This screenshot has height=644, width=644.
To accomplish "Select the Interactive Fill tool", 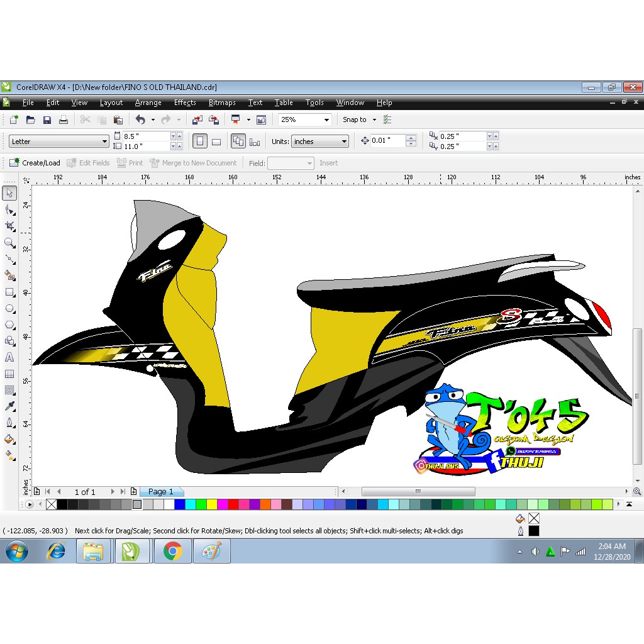I will tap(9, 455).
